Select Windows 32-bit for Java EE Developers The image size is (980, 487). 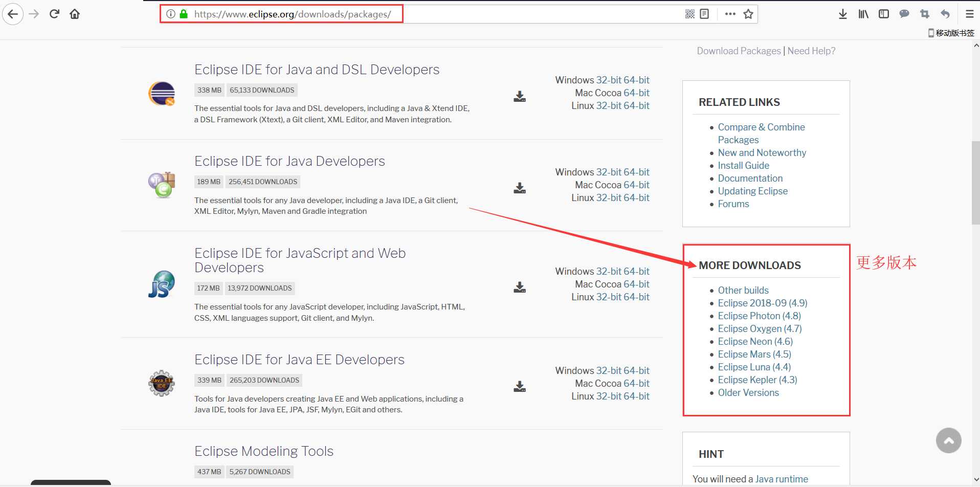coord(609,370)
